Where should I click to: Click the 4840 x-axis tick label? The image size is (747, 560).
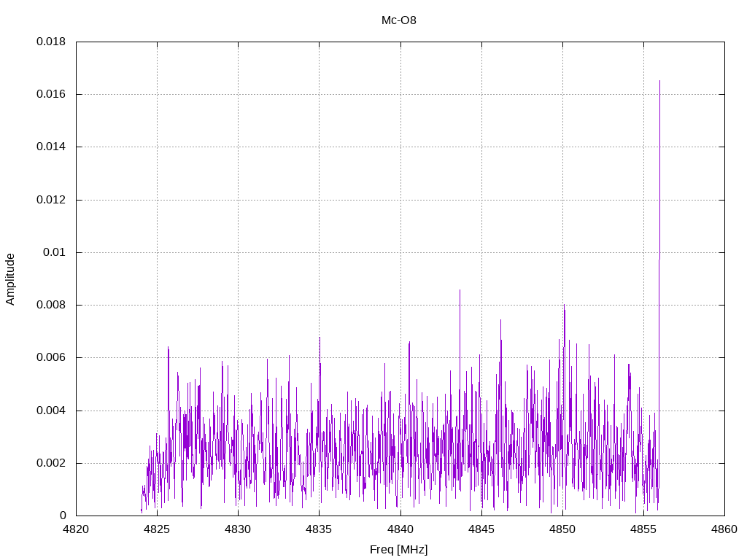pos(400,529)
